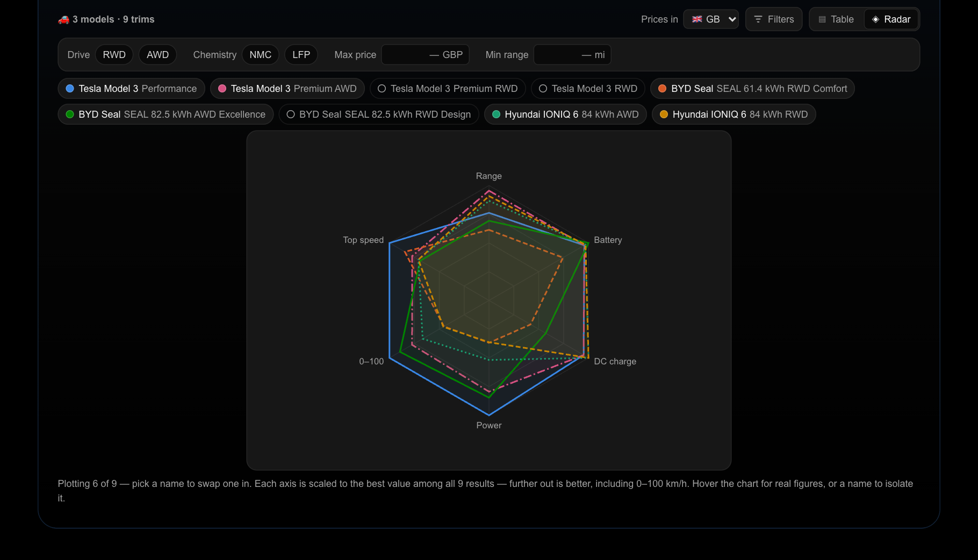Click the Top speed axis label

point(363,240)
